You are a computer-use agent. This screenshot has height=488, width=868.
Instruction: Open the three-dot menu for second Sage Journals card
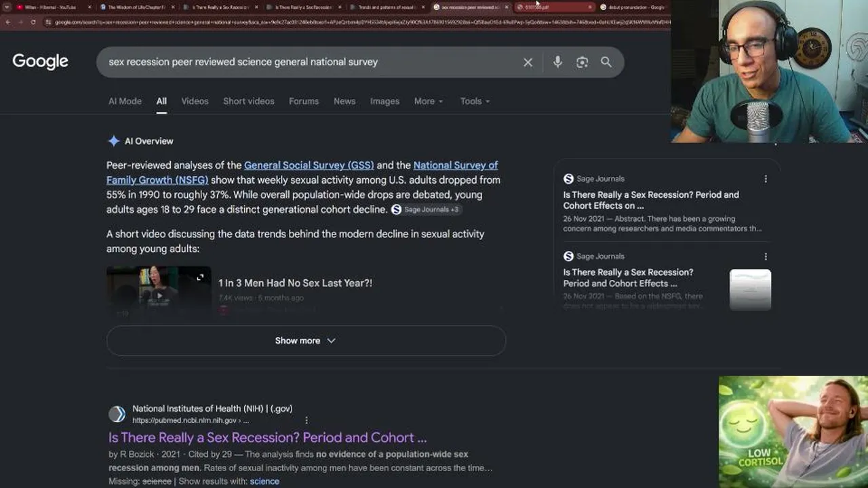pyautogui.click(x=766, y=256)
